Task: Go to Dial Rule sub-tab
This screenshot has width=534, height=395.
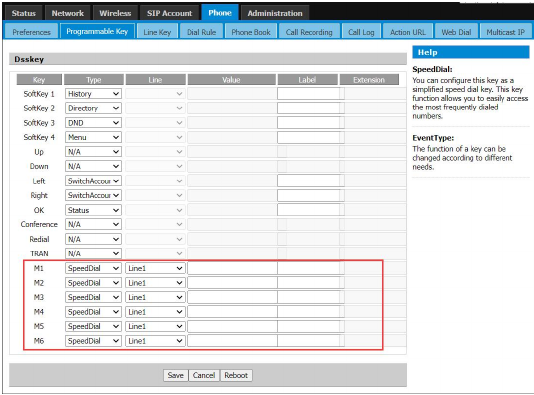Action: (x=201, y=32)
